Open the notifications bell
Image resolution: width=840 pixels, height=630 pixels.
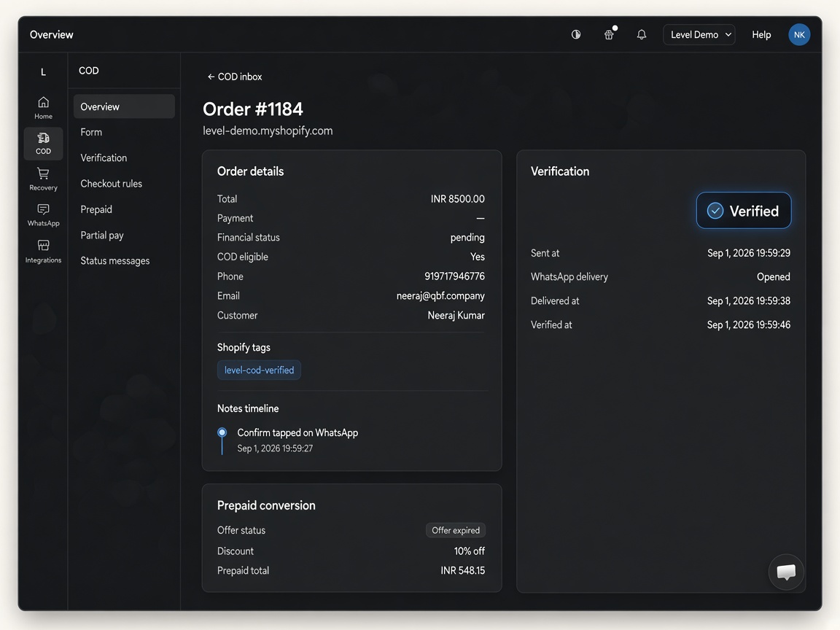(x=641, y=34)
